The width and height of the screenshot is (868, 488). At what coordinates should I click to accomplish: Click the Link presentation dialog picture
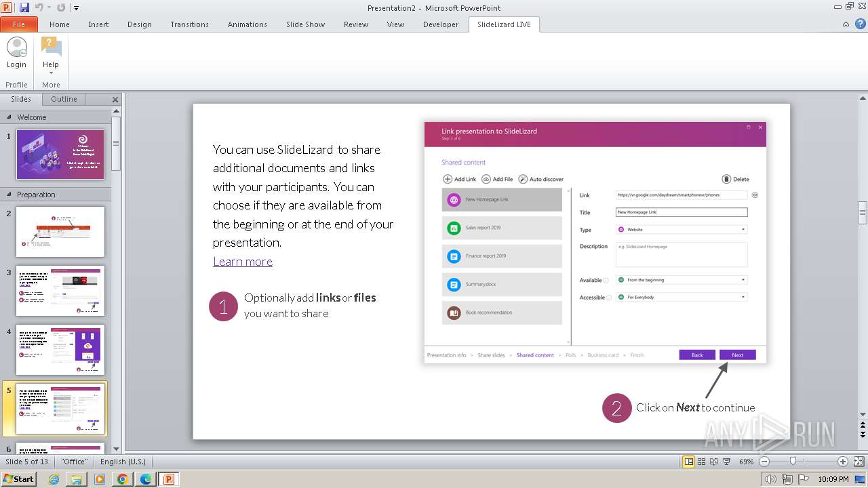pos(595,243)
